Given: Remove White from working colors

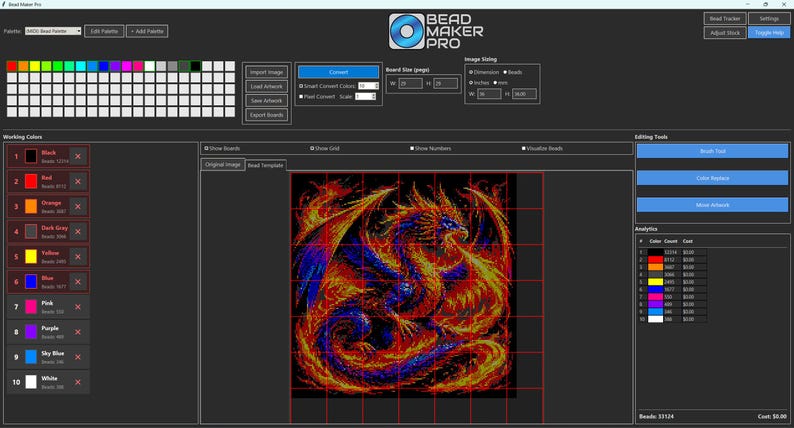Looking at the screenshot, I should coord(78,382).
